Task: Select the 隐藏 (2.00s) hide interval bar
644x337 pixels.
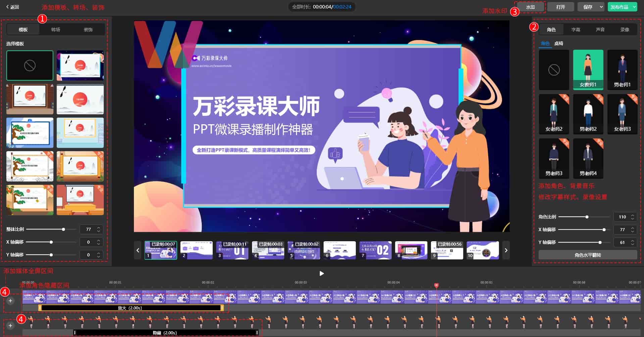Action: point(166,333)
